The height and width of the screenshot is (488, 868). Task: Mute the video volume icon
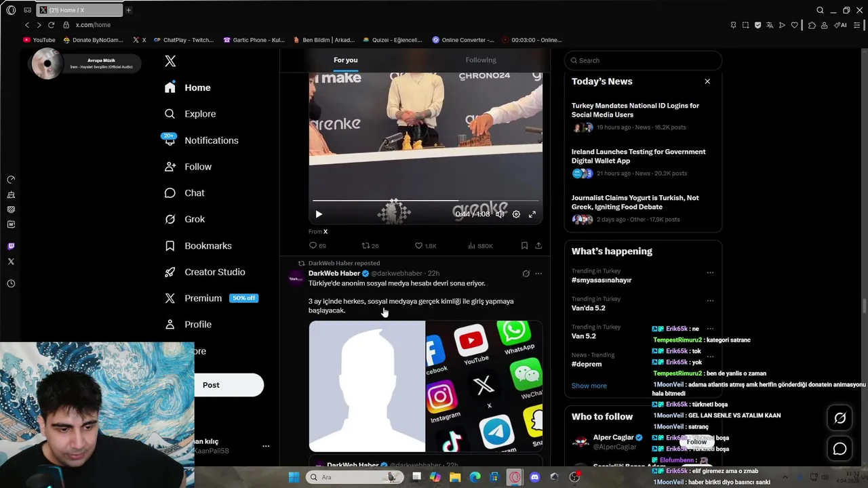[500, 214]
